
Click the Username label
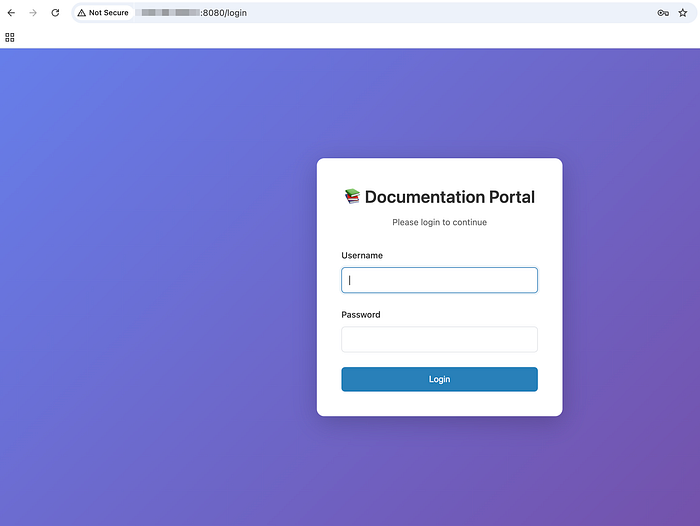(362, 255)
